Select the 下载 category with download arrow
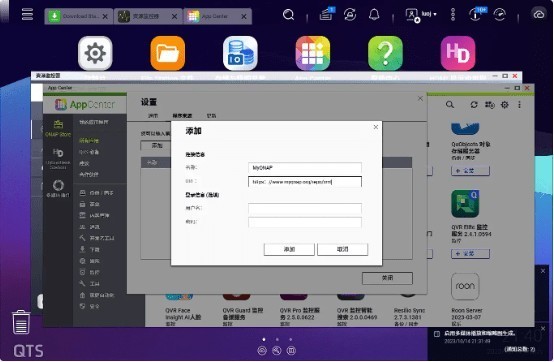 (x=90, y=249)
